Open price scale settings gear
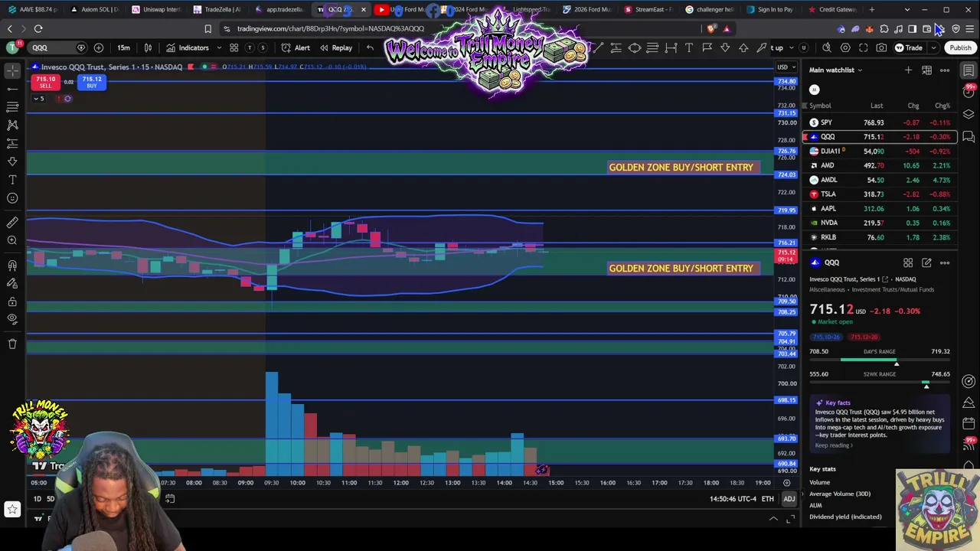This screenshot has height=551, width=980. pos(786,483)
